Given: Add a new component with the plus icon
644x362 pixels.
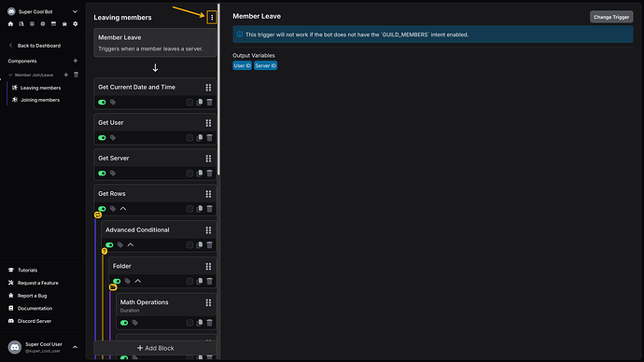Looking at the screenshot, I should coord(76,61).
